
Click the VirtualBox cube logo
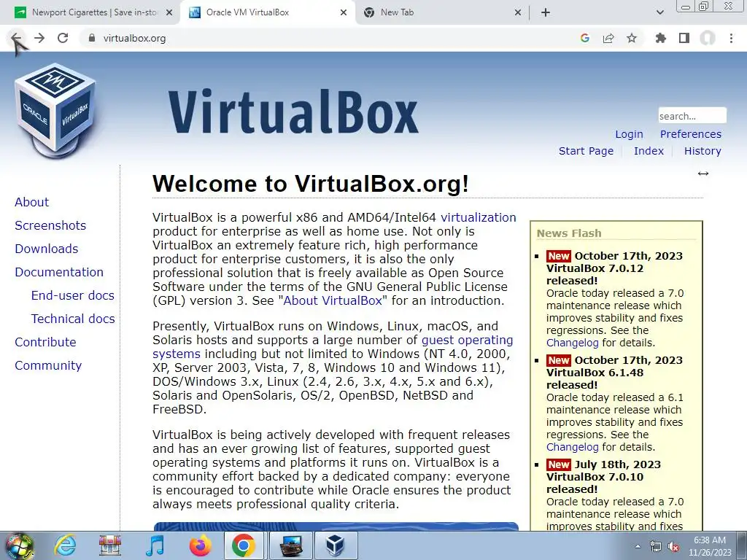pos(55,111)
